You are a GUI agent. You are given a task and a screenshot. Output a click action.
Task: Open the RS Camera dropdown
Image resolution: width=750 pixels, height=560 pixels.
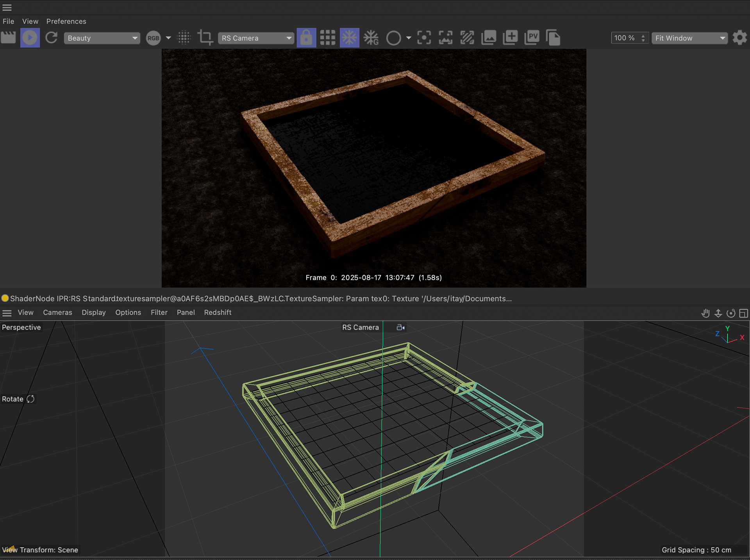[x=256, y=38]
